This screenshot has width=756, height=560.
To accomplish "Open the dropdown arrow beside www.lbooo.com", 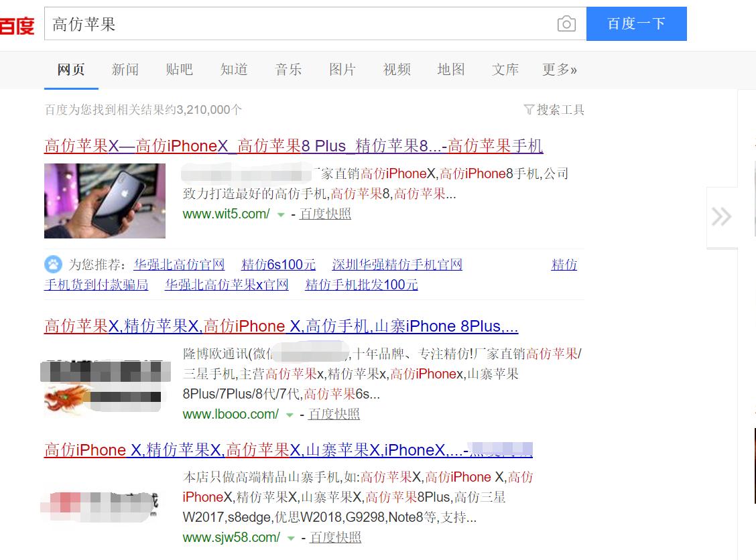I will [x=290, y=414].
